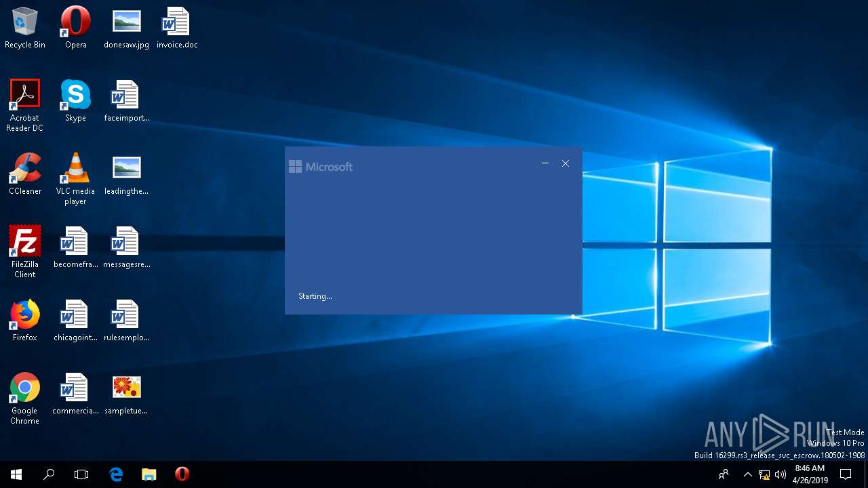Launch Opera from the desktop shortcut

pos(75,28)
